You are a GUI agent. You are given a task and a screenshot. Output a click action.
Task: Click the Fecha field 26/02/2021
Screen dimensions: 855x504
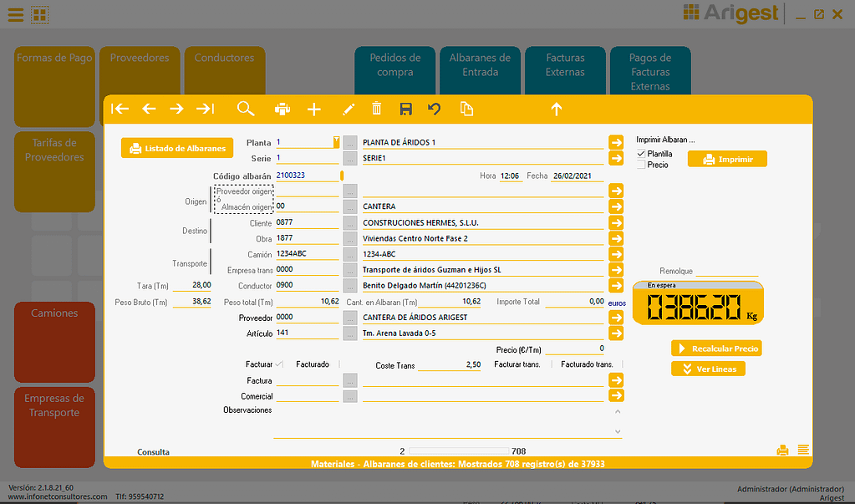(578, 176)
